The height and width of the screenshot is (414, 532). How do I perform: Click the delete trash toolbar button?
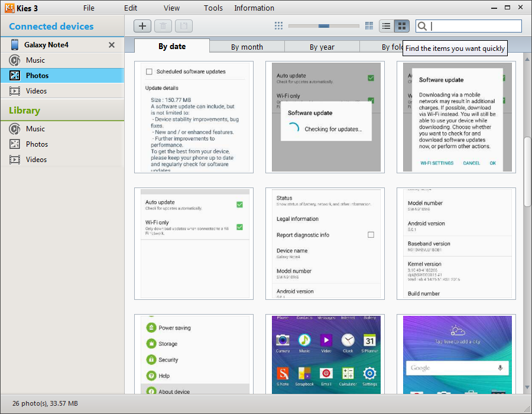[163, 26]
